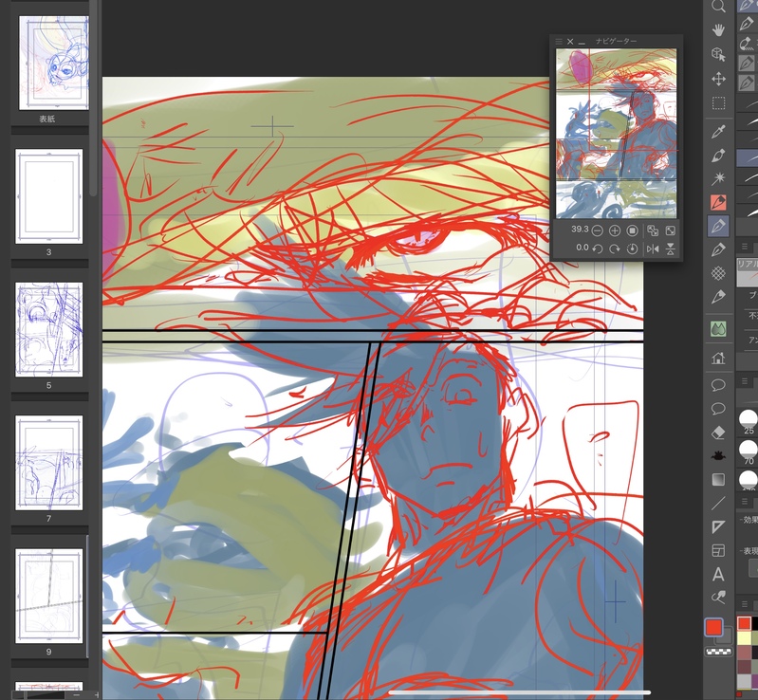Select the house icon tool
The width and height of the screenshot is (758, 700).
(x=718, y=358)
